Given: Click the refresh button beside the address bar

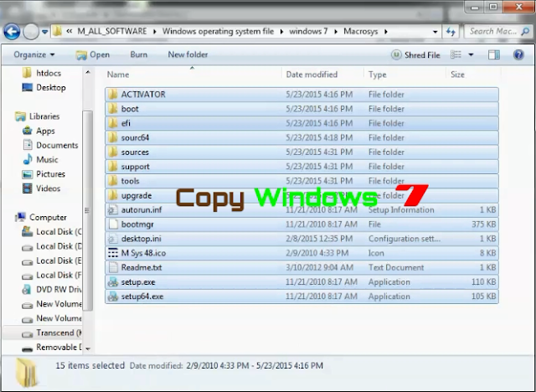Looking at the screenshot, I should point(451,32).
